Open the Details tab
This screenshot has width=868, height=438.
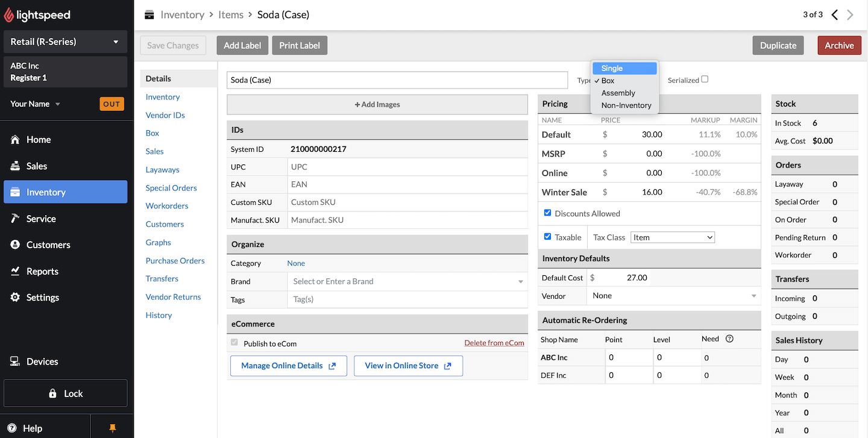[178, 78]
